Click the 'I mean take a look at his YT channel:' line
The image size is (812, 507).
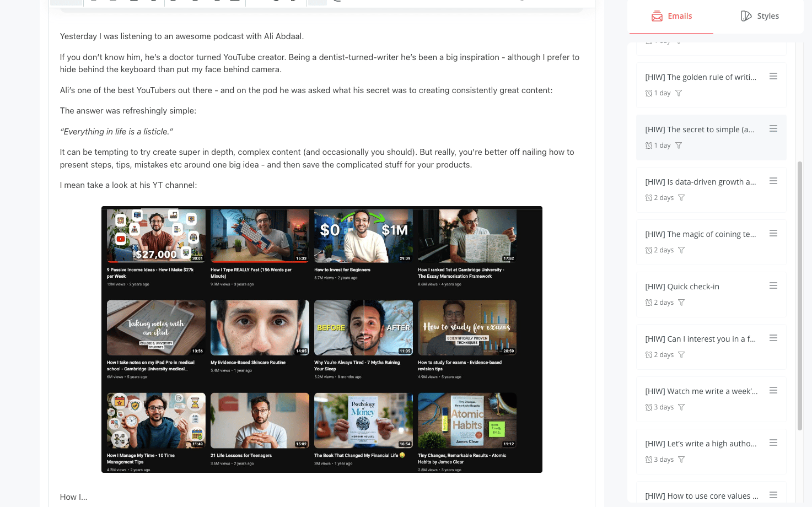(x=128, y=185)
